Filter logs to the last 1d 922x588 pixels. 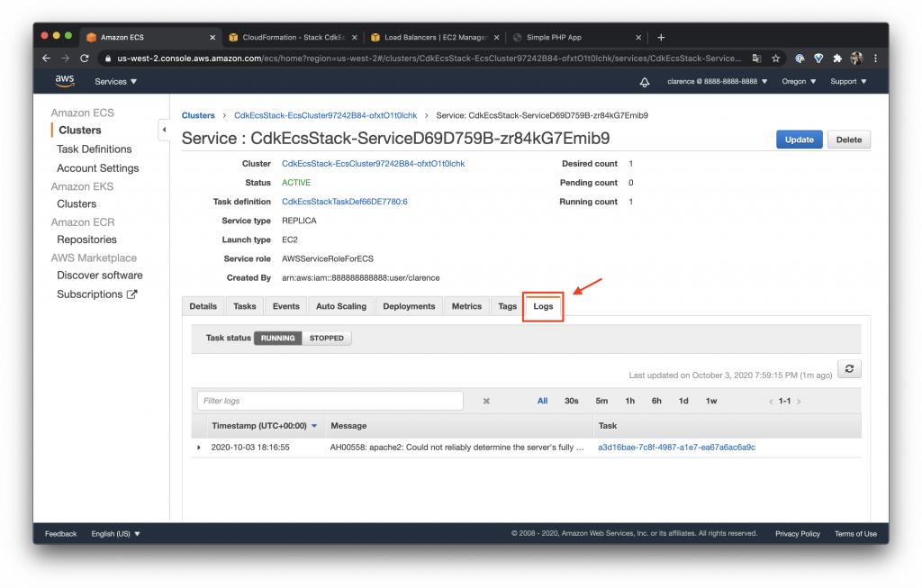(x=683, y=401)
